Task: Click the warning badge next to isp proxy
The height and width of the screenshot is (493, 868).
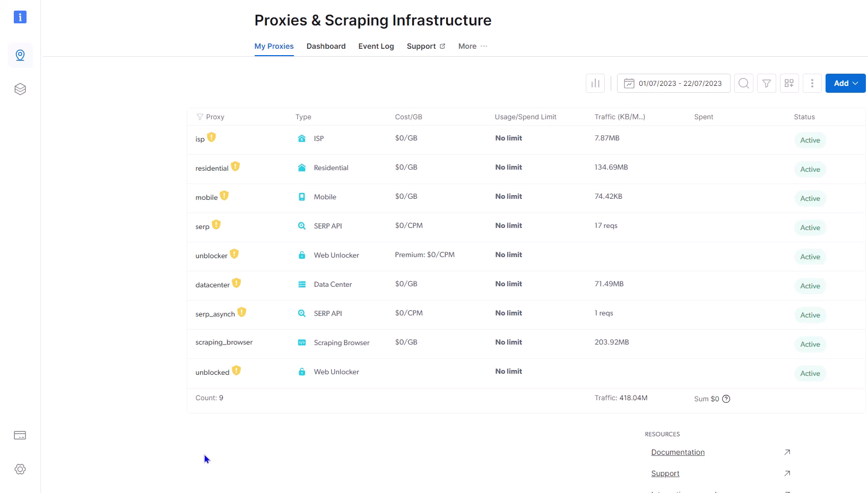Action: (x=213, y=137)
